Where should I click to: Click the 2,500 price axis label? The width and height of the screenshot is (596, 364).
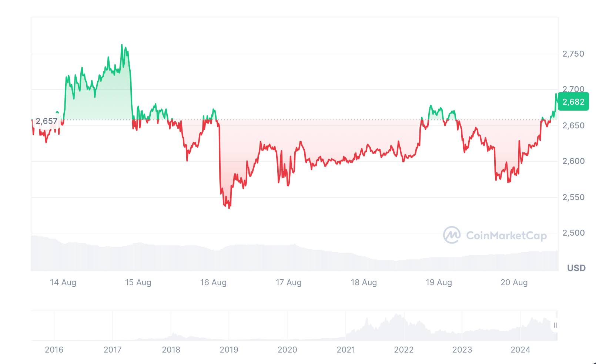(x=573, y=233)
